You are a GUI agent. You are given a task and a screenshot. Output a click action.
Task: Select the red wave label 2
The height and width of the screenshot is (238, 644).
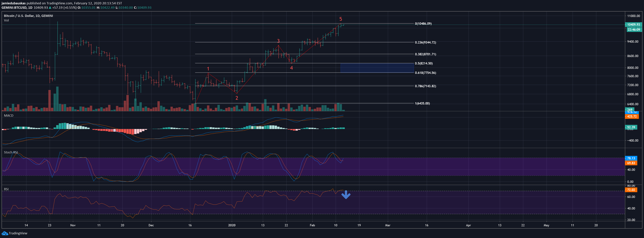237,98
